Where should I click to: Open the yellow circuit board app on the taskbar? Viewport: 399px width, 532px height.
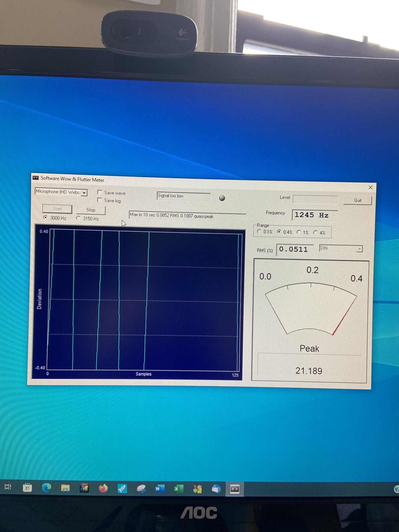197,489
